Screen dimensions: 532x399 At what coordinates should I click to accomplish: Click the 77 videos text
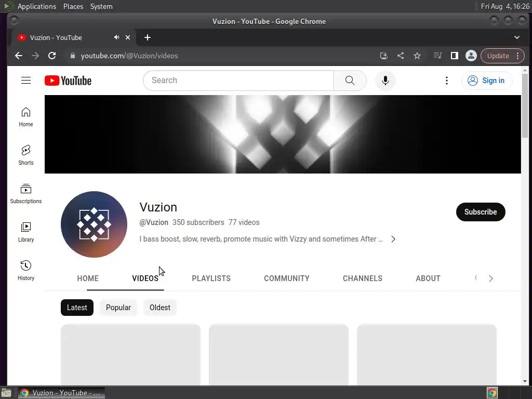244,222
